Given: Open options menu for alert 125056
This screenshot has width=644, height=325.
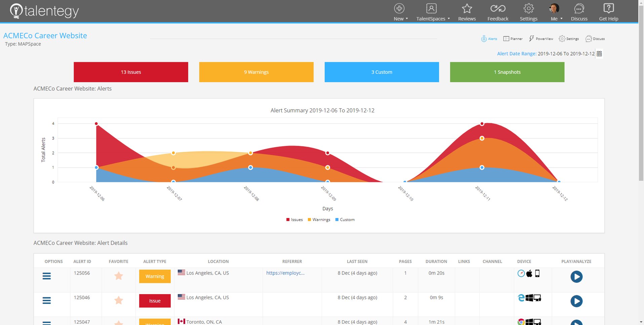Looking at the screenshot, I should 47,276.
